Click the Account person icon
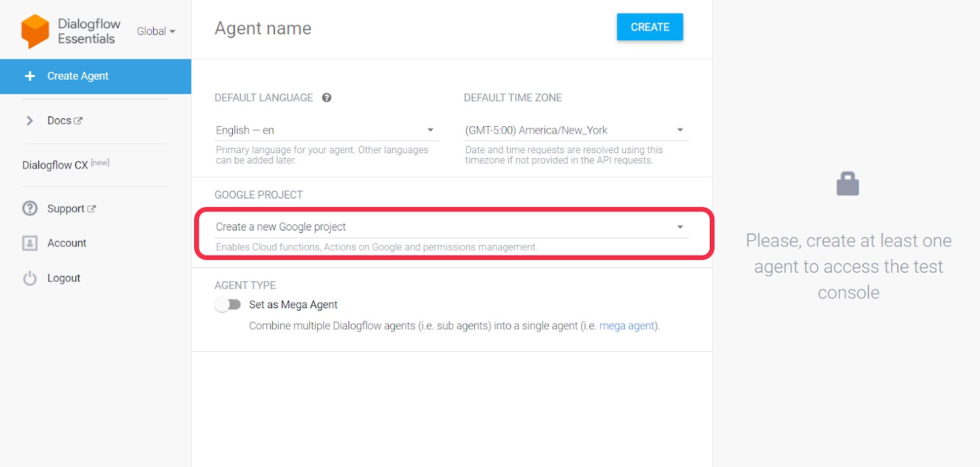This screenshot has width=980, height=467. click(x=30, y=243)
